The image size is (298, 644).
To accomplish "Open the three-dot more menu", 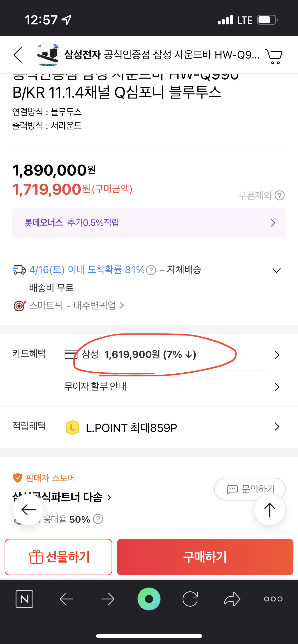I will (x=273, y=599).
